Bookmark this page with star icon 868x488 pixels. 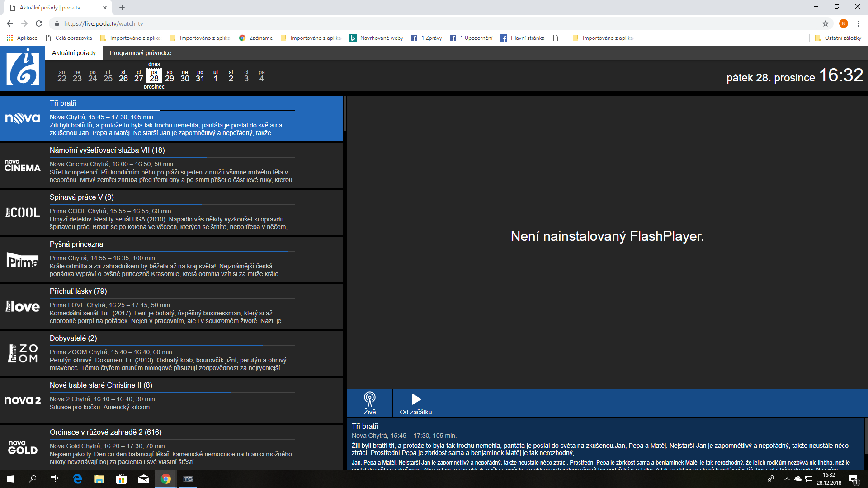pyautogui.click(x=826, y=23)
